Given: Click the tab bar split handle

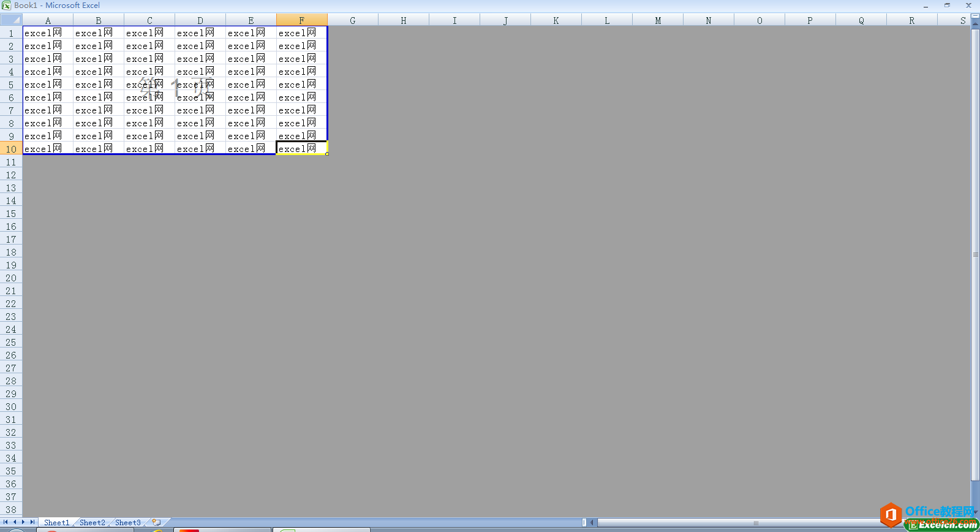Looking at the screenshot, I should tap(584, 523).
